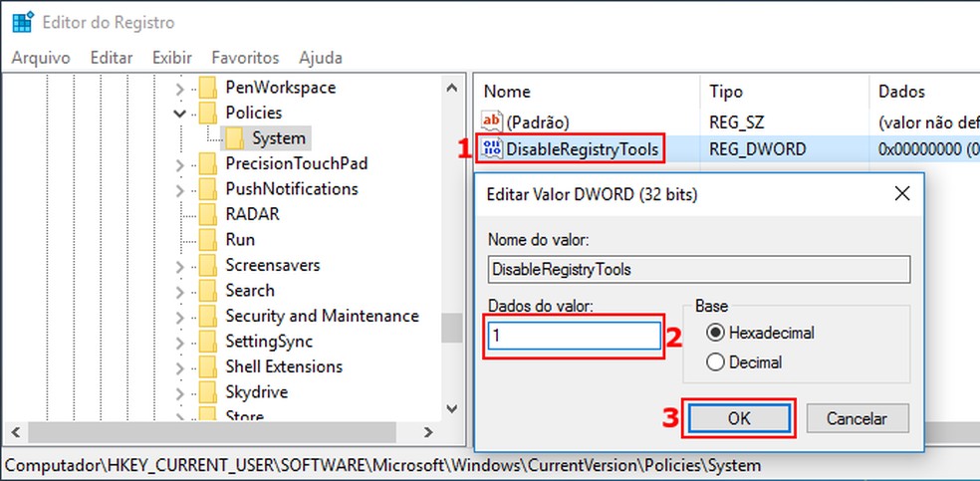The height and width of the screenshot is (481, 980).
Task: Click the REG_DWORD type cell
Action: tap(758, 149)
